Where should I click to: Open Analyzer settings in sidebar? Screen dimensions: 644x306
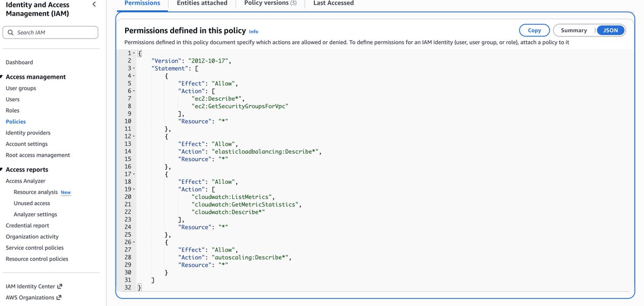(35, 214)
